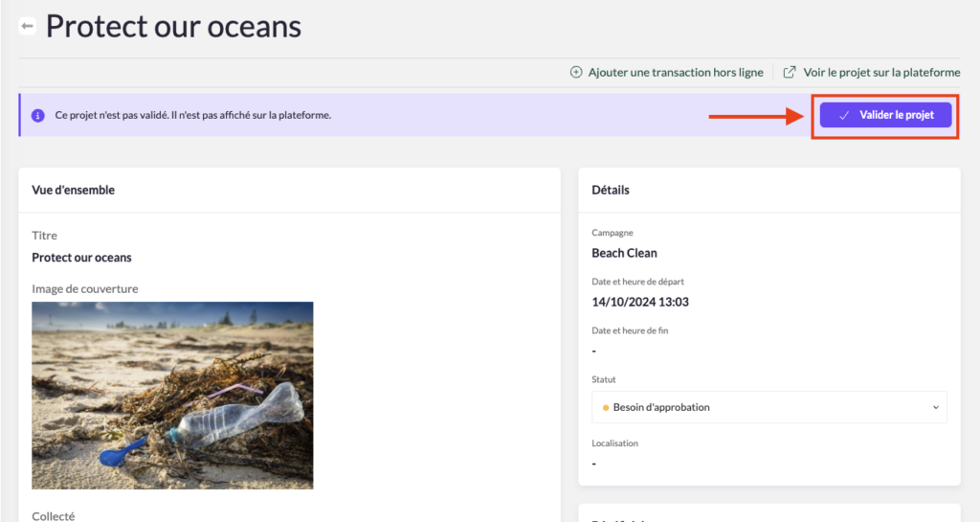Click the 'project not validated' banner message

coord(193,115)
